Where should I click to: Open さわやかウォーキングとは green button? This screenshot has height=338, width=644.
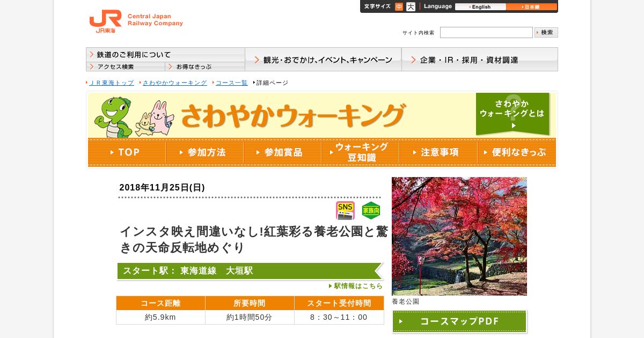(x=513, y=114)
